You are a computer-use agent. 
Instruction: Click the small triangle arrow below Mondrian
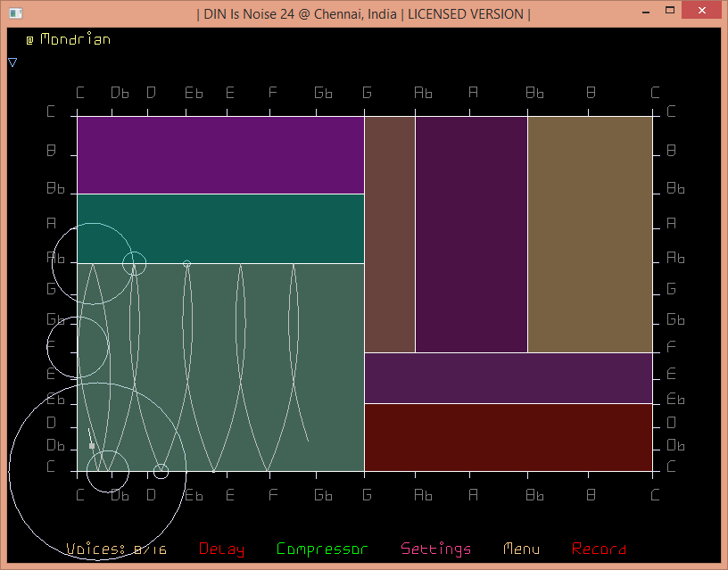click(12, 62)
